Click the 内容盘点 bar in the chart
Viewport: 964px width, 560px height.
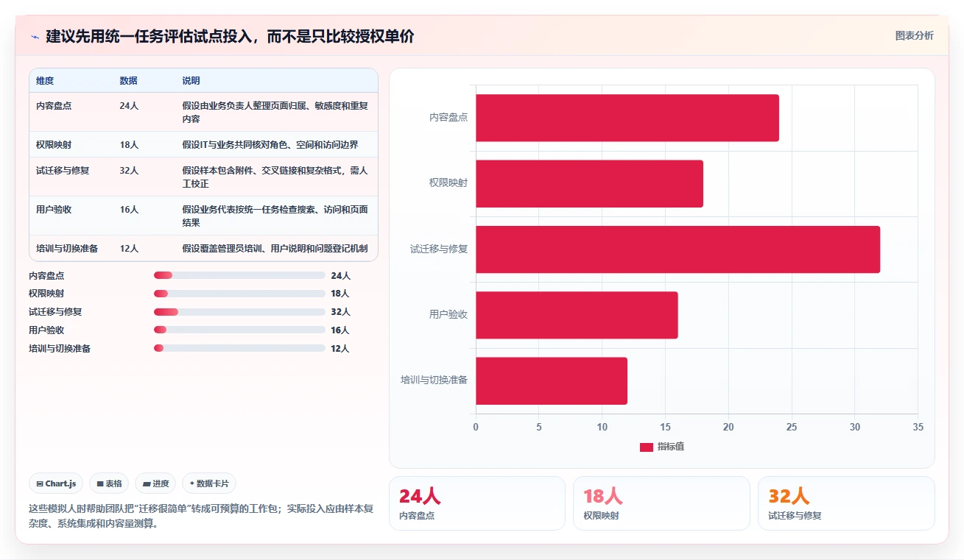point(627,118)
